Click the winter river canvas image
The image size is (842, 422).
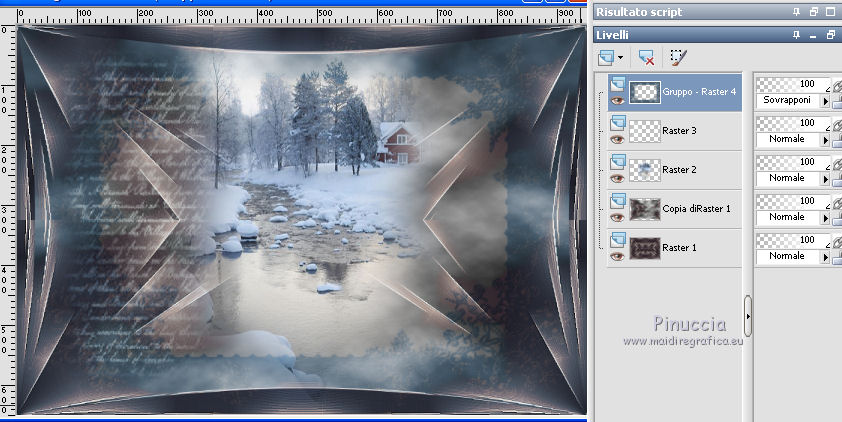tap(302, 220)
